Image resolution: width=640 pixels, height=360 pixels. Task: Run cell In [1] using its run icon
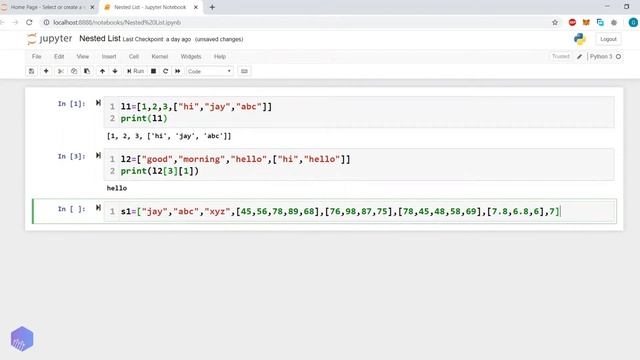pyautogui.click(x=98, y=103)
